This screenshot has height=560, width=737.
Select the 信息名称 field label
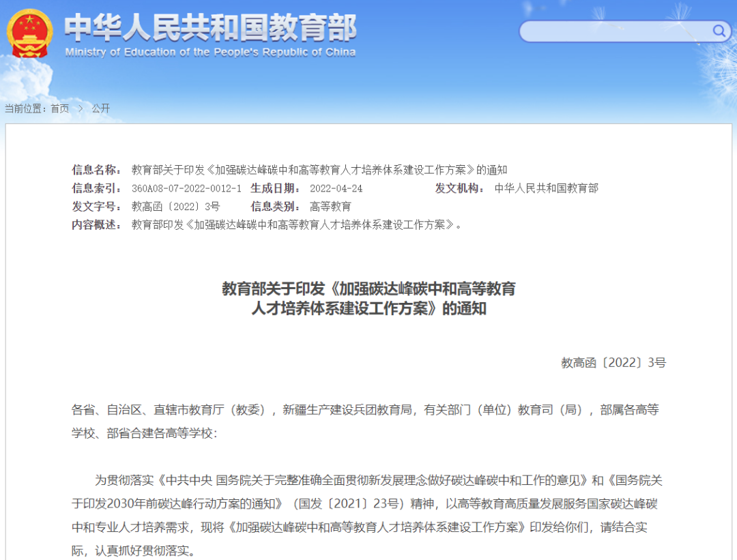click(96, 170)
